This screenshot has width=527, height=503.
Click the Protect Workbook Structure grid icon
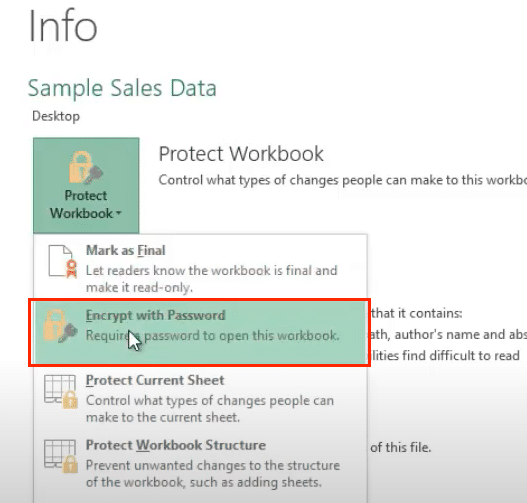(61, 456)
